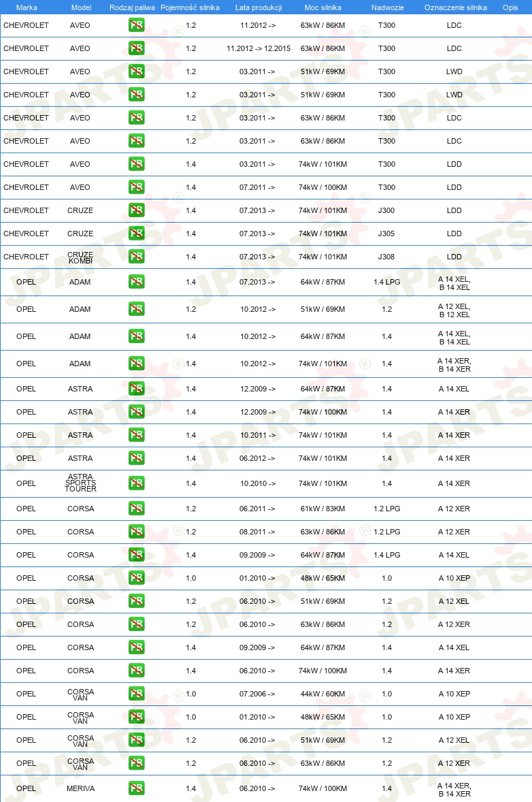Click fuel icon in Astra Sports Tourer row
The width and height of the screenshot is (532, 802).
pos(137,483)
